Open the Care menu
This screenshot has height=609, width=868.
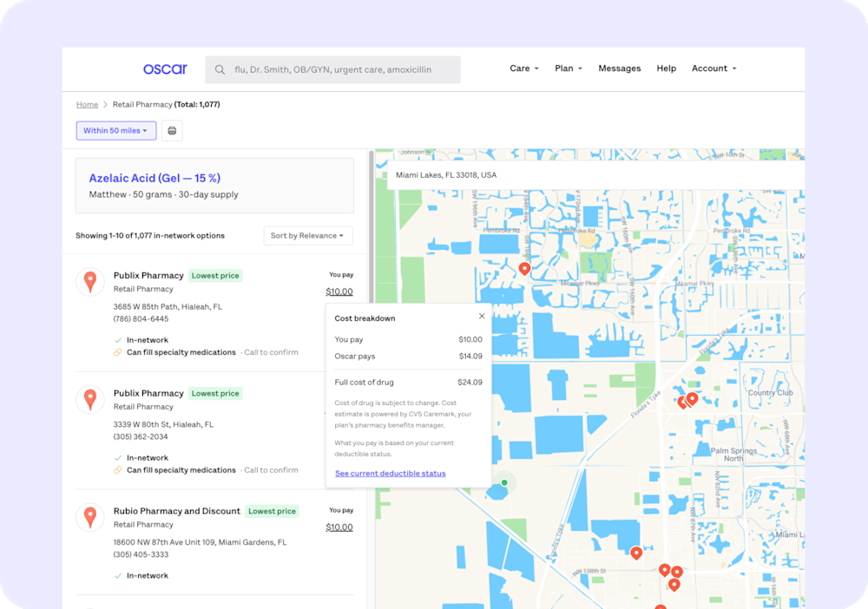point(523,69)
